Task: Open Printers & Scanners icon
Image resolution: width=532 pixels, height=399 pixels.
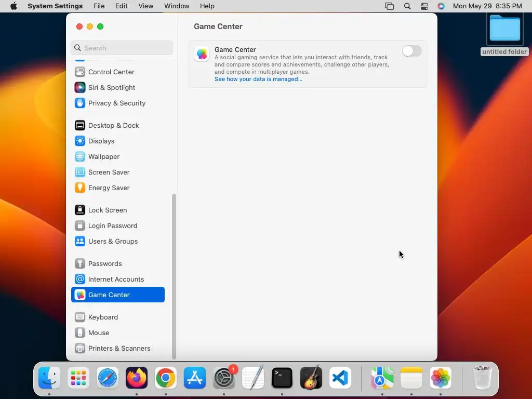Action: coord(79,349)
